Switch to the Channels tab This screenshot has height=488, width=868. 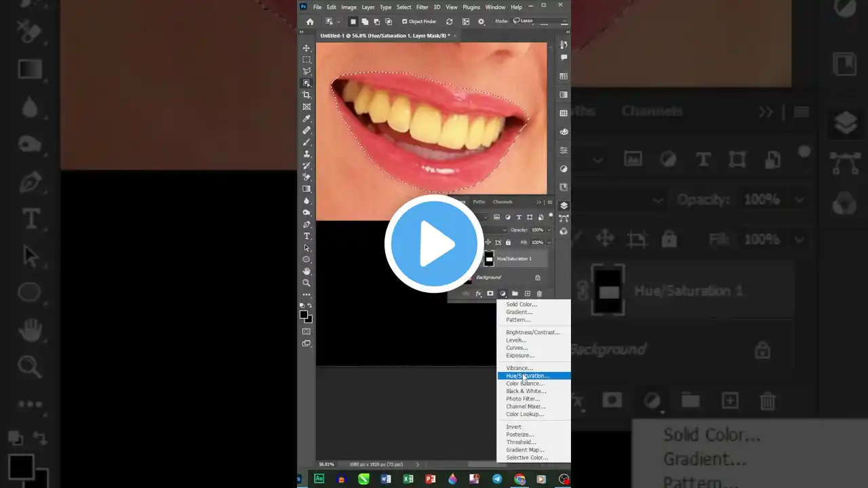click(502, 202)
